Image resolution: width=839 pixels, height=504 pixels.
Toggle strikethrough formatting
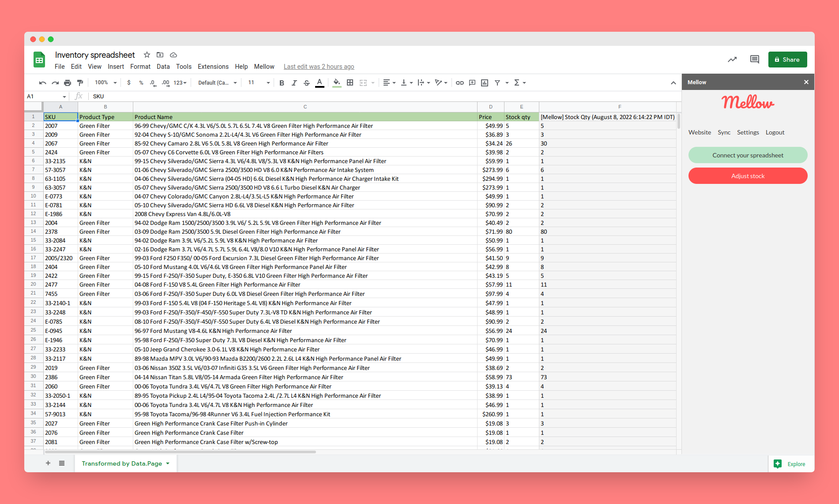(307, 83)
